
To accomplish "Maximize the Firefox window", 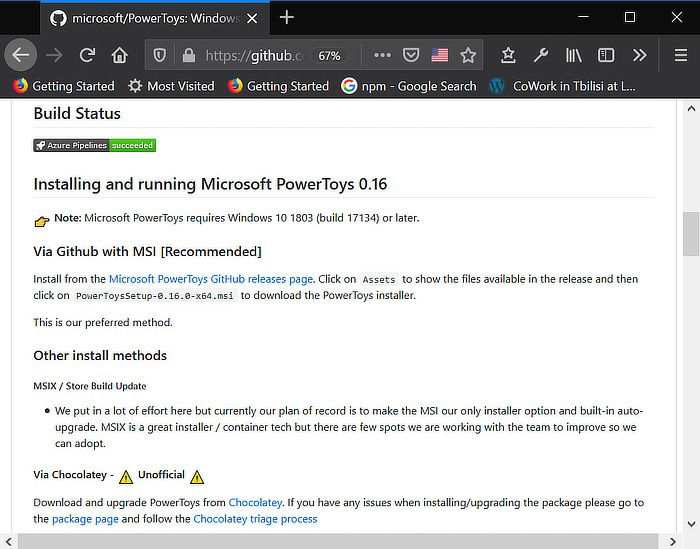I will pyautogui.click(x=630, y=17).
